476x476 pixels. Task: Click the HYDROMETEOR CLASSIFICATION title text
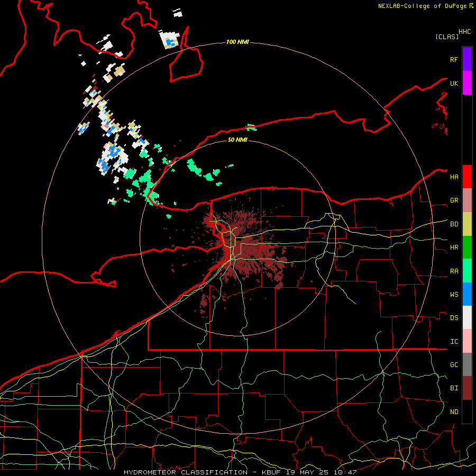pos(186,472)
